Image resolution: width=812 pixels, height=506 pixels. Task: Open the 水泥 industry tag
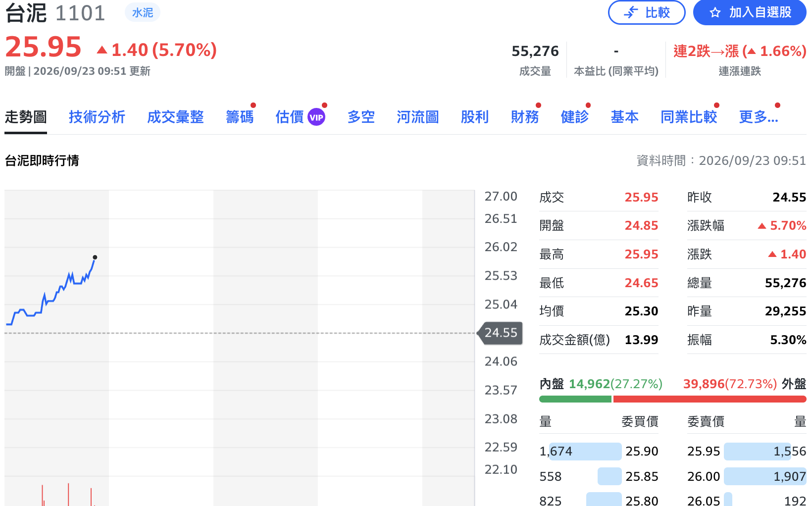click(x=143, y=12)
